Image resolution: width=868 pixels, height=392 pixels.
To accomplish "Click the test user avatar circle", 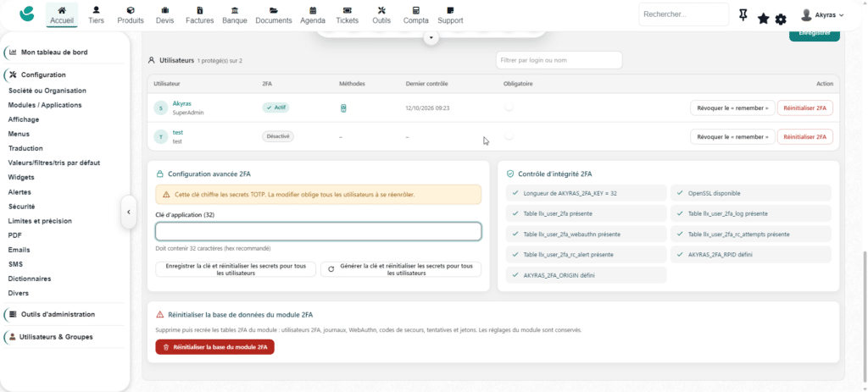I will click(x=160, y=137).
